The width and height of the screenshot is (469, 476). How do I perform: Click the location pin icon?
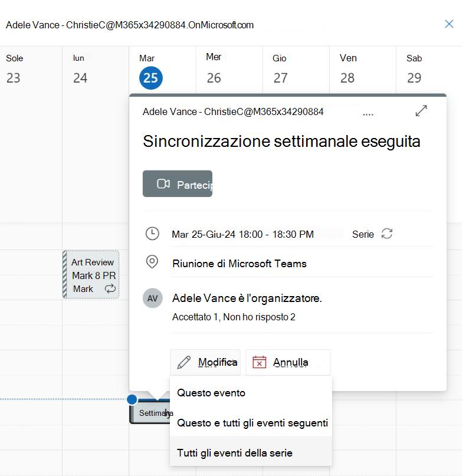(x=152, y=262)
